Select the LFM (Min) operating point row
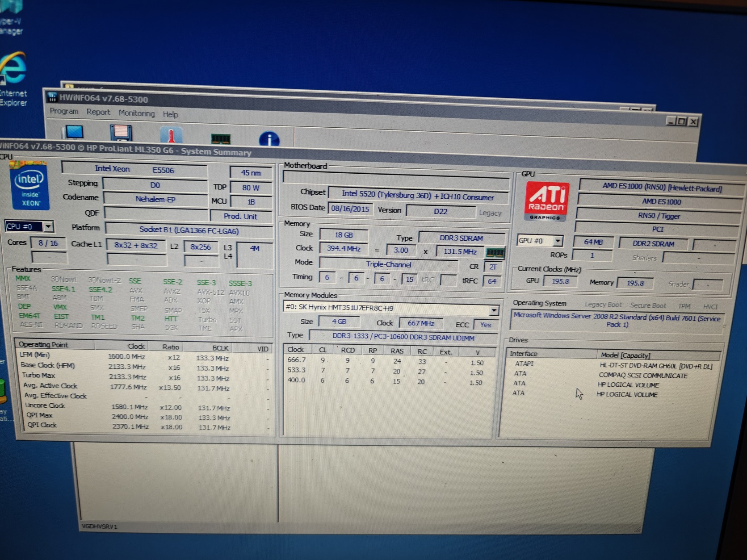This screenshot has height=560, width=747. pyautogui.click(x=145, y=357)
